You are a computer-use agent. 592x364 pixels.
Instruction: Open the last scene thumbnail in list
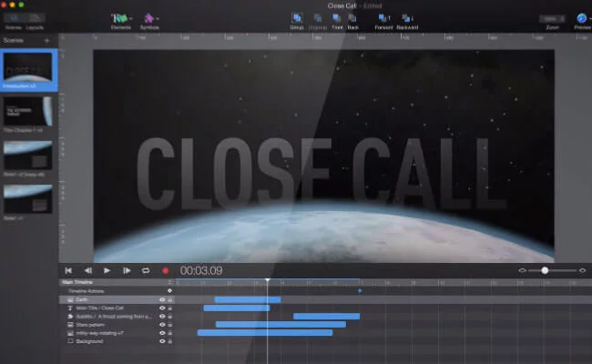[28, 198]
